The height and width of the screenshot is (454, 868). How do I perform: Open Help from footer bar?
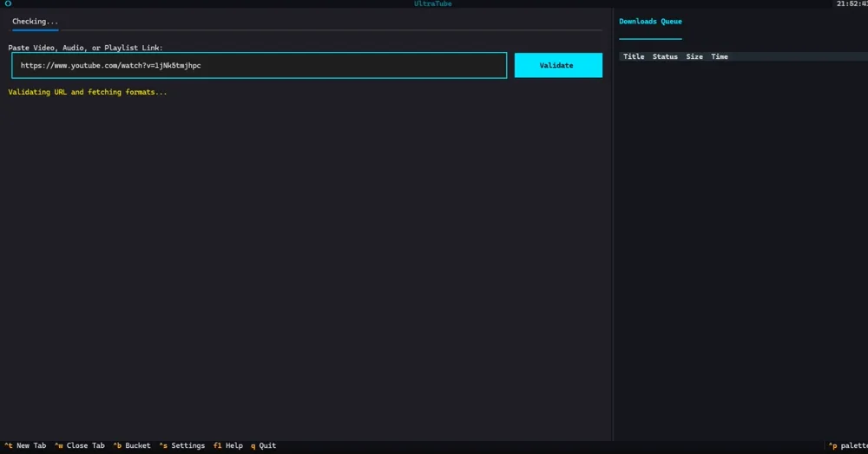(228, 445)
